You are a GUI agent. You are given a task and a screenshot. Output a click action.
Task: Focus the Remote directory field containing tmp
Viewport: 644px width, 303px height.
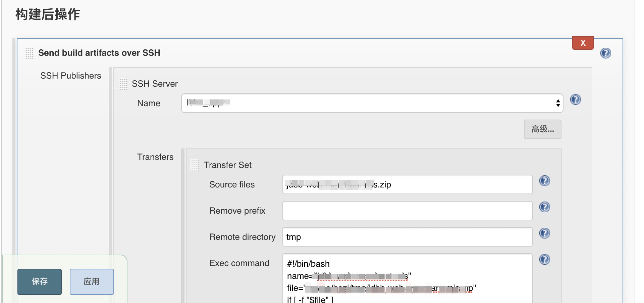pos(407,237)
